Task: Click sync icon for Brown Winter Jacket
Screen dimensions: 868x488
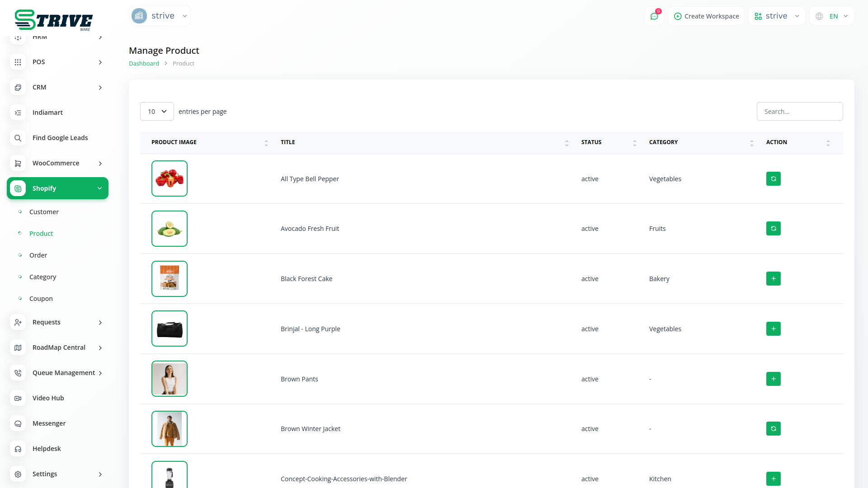Action: (x=773, y=429)
